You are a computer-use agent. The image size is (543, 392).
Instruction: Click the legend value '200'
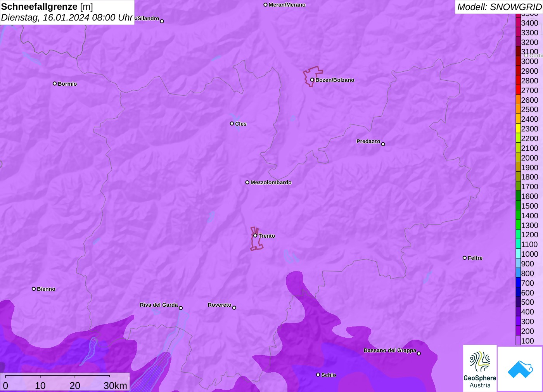click(527, 331)
